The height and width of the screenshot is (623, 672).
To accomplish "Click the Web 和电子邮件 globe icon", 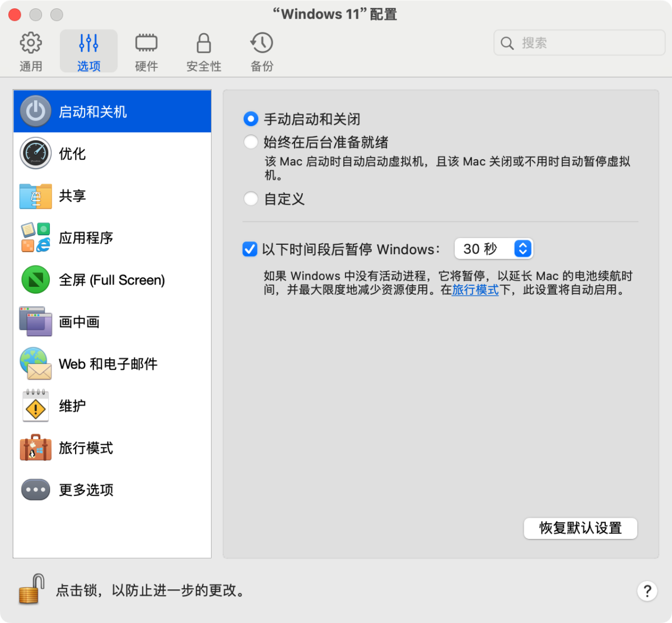I will coord(36,364).
